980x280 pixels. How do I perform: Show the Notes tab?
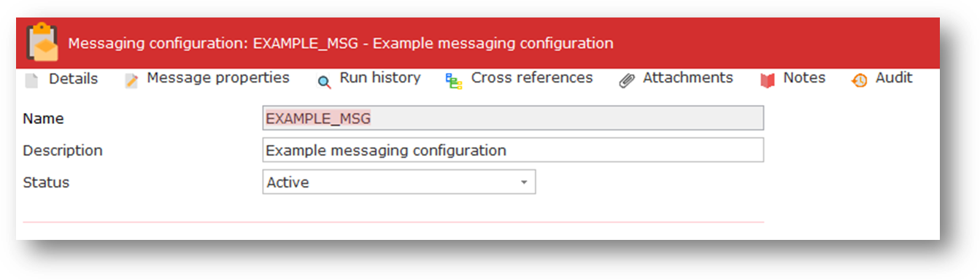click(804, 78)
